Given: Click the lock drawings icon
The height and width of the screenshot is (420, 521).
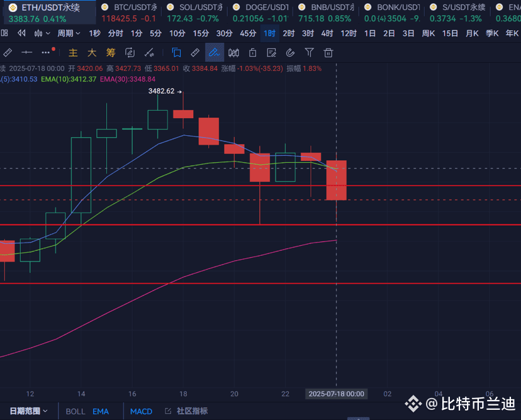Looking at the screenshot, I should (252, 52).
